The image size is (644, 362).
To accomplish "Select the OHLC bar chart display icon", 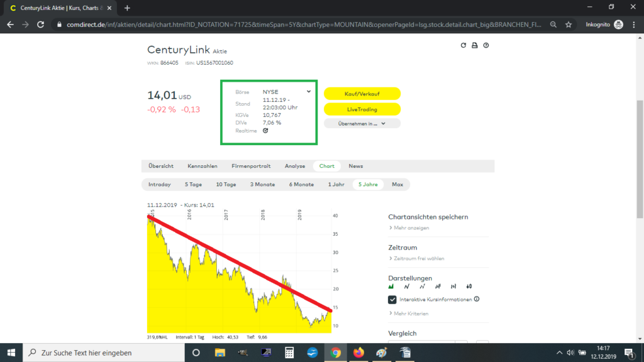I will click(x=438, y=287).
